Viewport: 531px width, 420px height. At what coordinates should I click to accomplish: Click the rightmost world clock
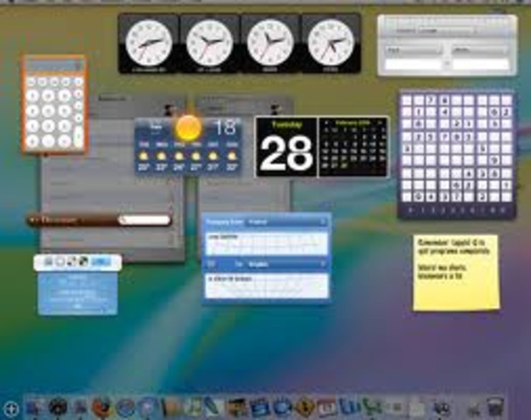pyautogui.click(x=330, y=43)
